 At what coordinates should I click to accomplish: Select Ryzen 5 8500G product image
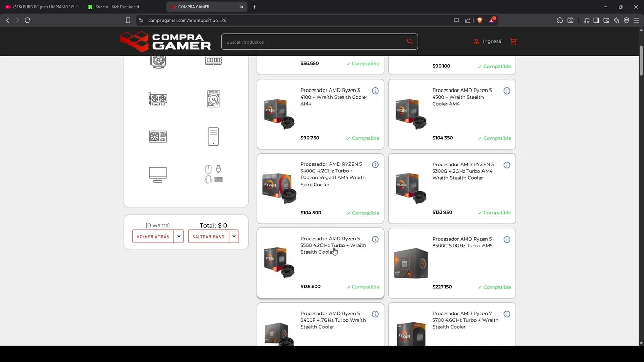[x=411, y=263]
